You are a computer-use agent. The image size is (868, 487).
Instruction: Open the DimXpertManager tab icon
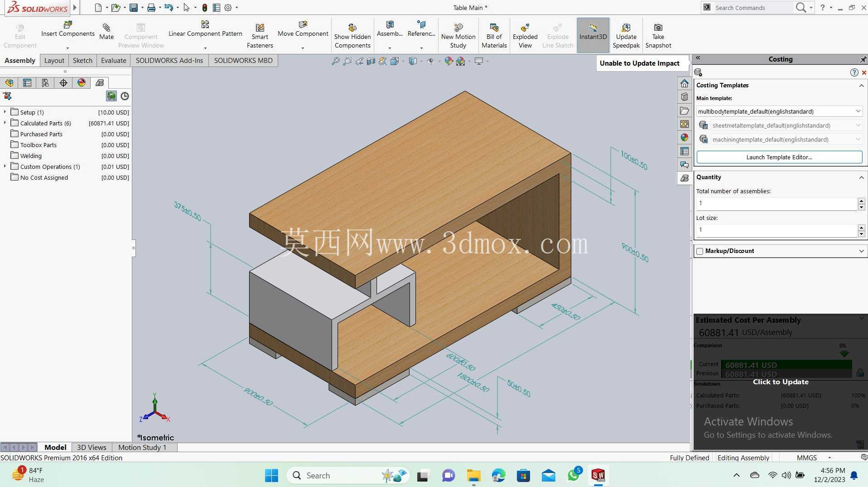(x=63, y=83)
